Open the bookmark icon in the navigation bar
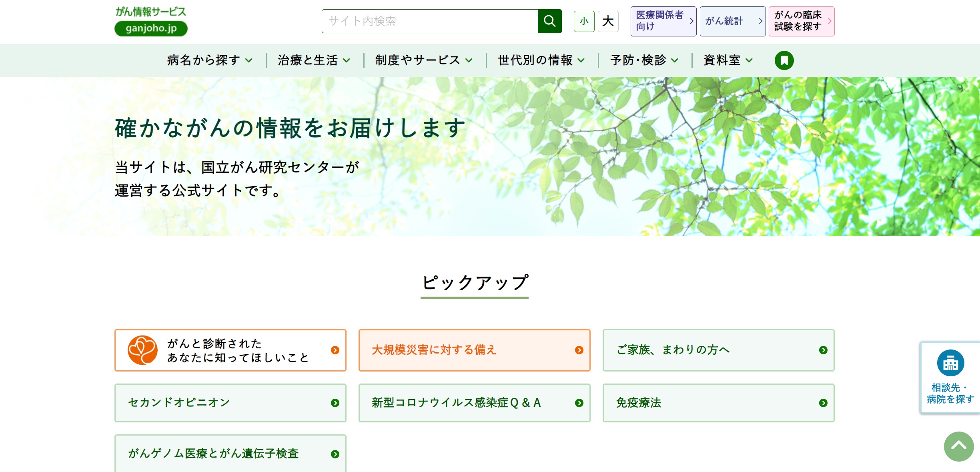 (x=784, y=60)
